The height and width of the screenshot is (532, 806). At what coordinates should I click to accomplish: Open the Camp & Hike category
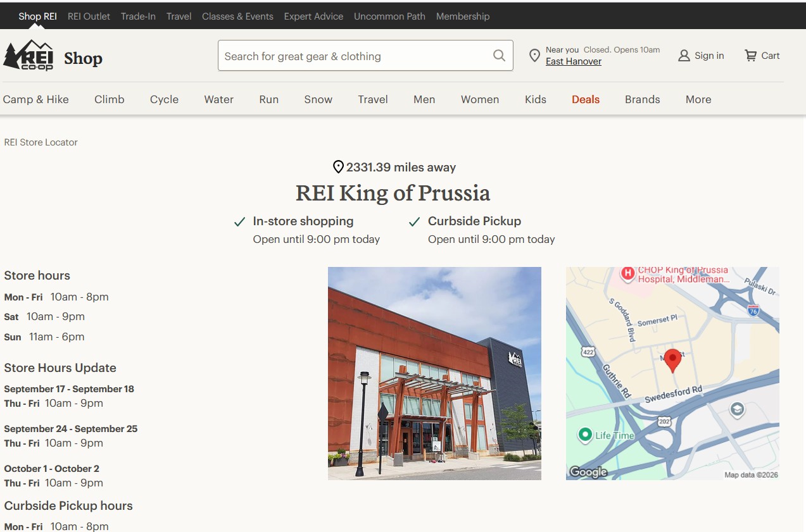(35, 99)
